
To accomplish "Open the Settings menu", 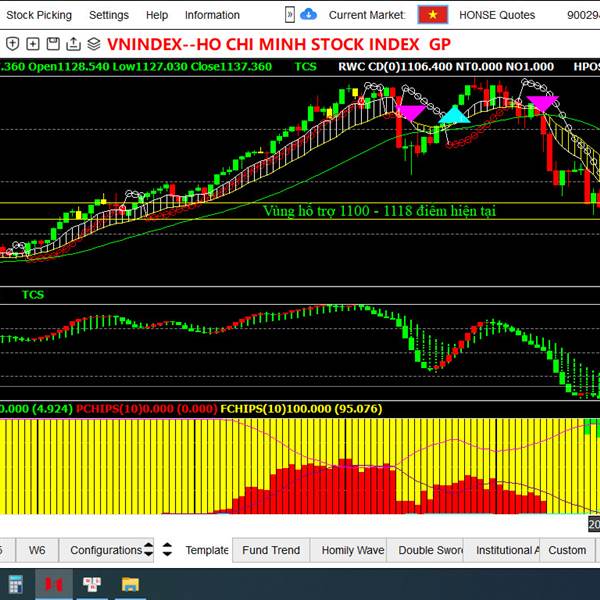I will pyautogui.click(x=109, y=15).
